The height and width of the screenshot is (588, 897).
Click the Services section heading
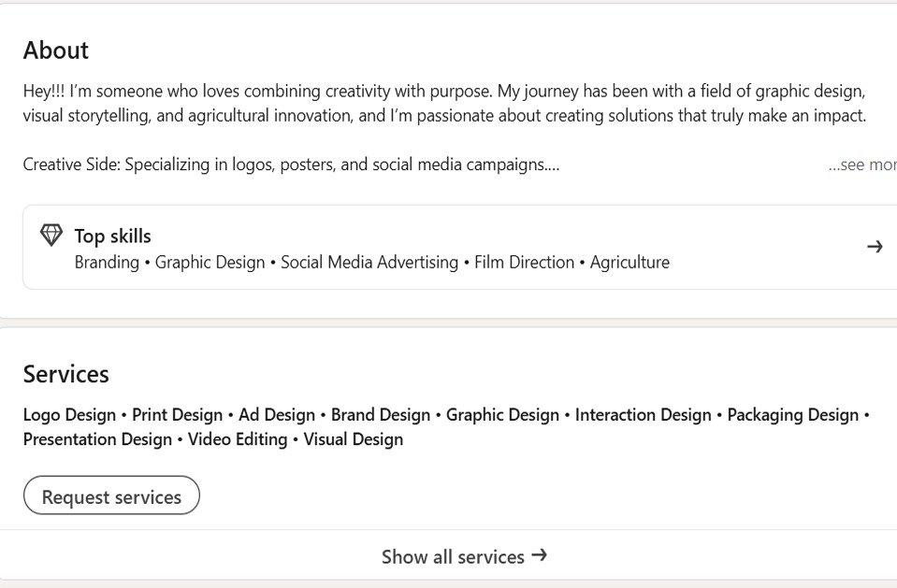click(x=65, y=374)
